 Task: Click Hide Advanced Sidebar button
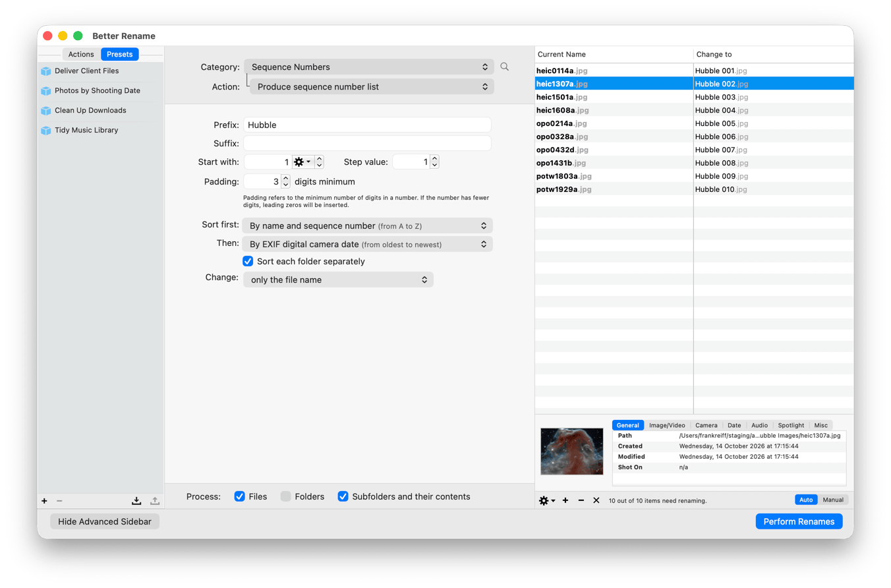(x=105, y=521)
